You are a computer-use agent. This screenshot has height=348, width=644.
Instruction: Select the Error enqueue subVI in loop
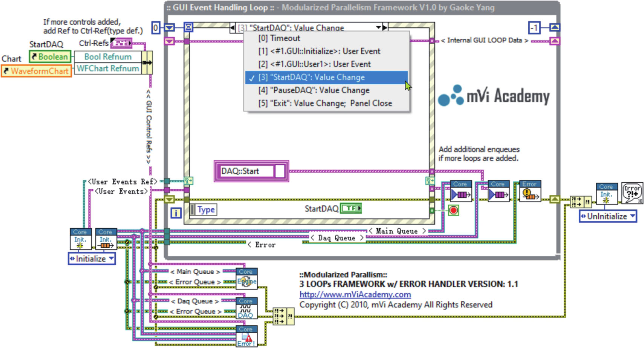[530, 191]
